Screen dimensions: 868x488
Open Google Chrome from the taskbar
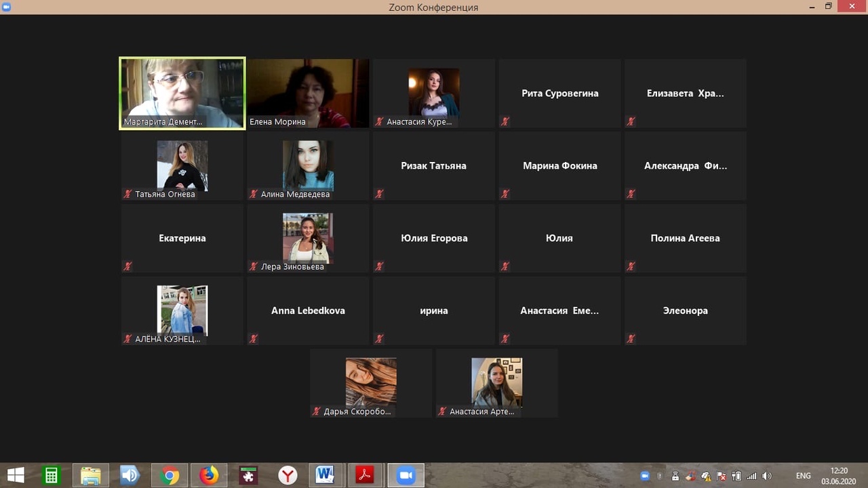point(170,475)
